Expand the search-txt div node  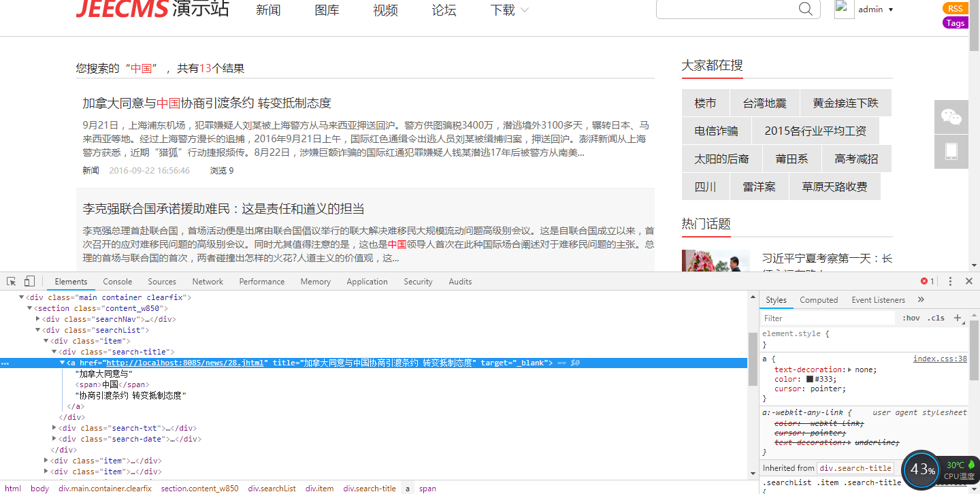pyautogui.click(x=55, y=428)
